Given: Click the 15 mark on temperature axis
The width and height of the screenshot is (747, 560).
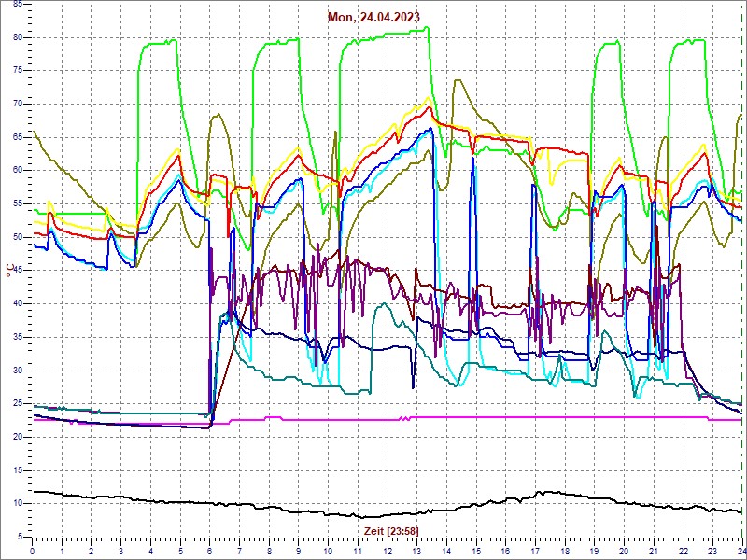Looking at the screenshot, I should pos(18,470).
